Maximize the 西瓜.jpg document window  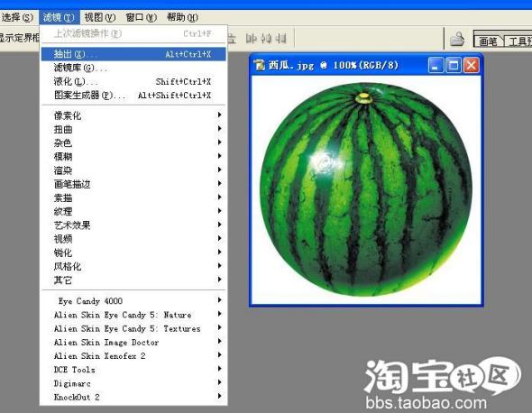[x=454, y=65]
